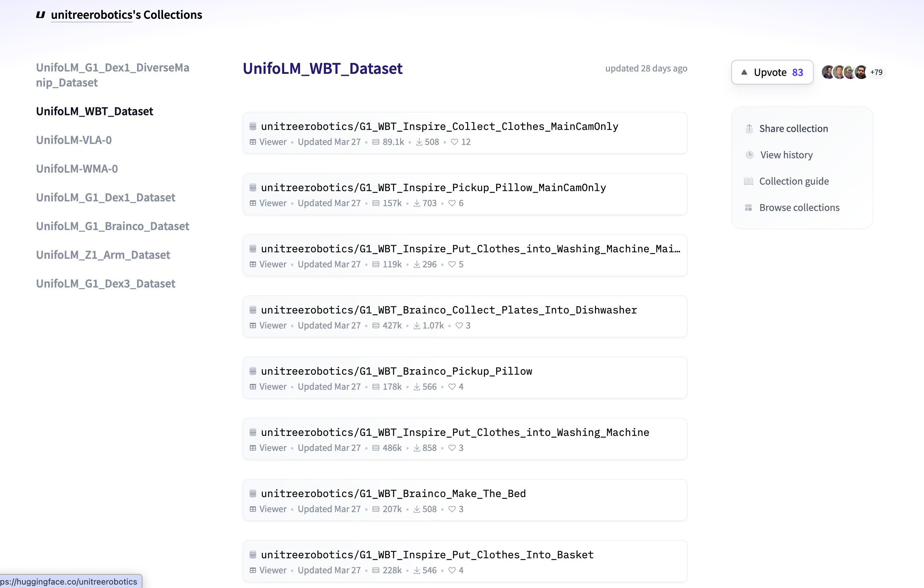Image resolution: width=924 pixels, height=588 pixels.
Task: Open G1_WBT_Inspire_Put_Clothes_Into_Basket dataset card
Action: click(x=465, y=562)
